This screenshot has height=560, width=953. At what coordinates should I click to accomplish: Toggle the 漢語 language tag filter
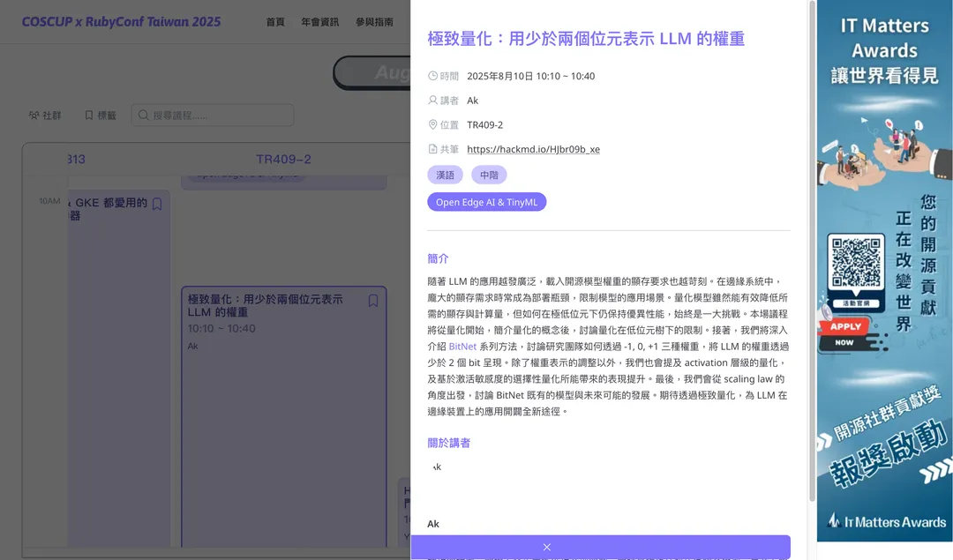click(x=445, y=175)
